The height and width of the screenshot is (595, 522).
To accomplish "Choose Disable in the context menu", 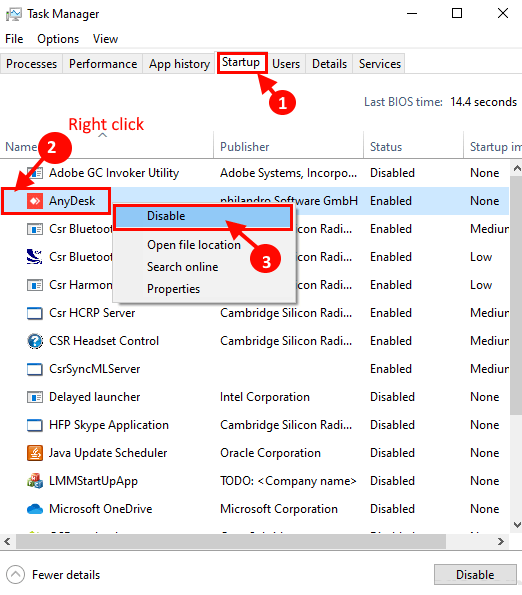I will tap(203, 216).
